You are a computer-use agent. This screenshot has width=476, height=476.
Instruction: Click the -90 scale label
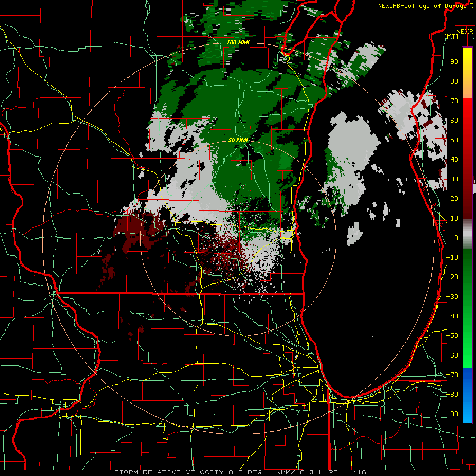[x=452, y=414]
